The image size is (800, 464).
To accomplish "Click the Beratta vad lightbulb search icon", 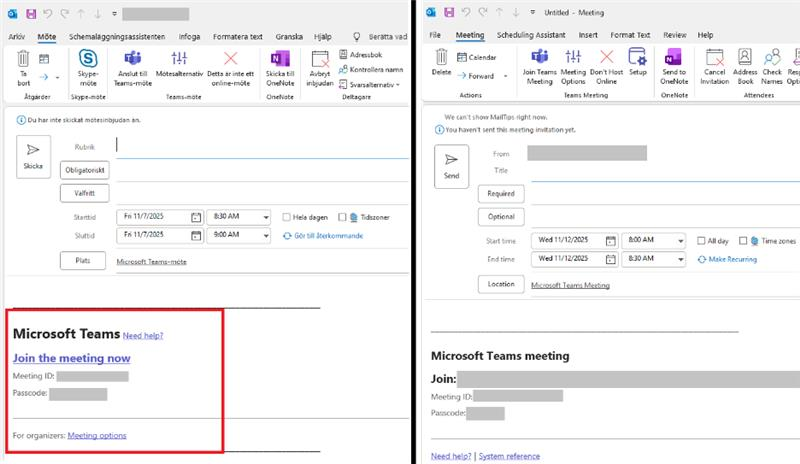I will pos(357,36).
